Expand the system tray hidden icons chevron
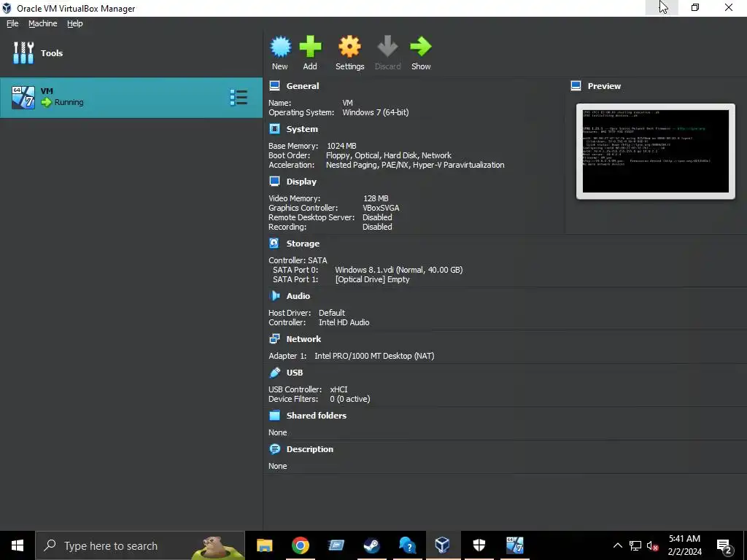 (x=617, y=545)
